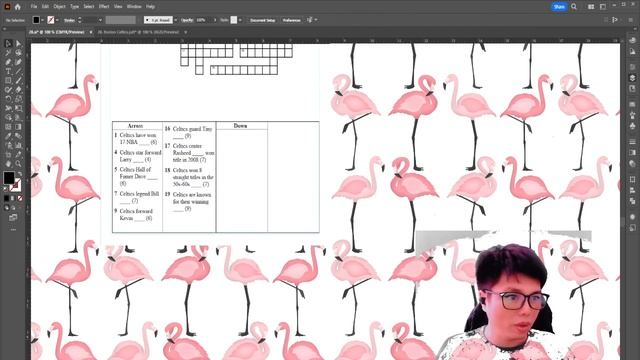Click the blue Share button
This screenshot has width=640, height=360.
pos(559,7)
